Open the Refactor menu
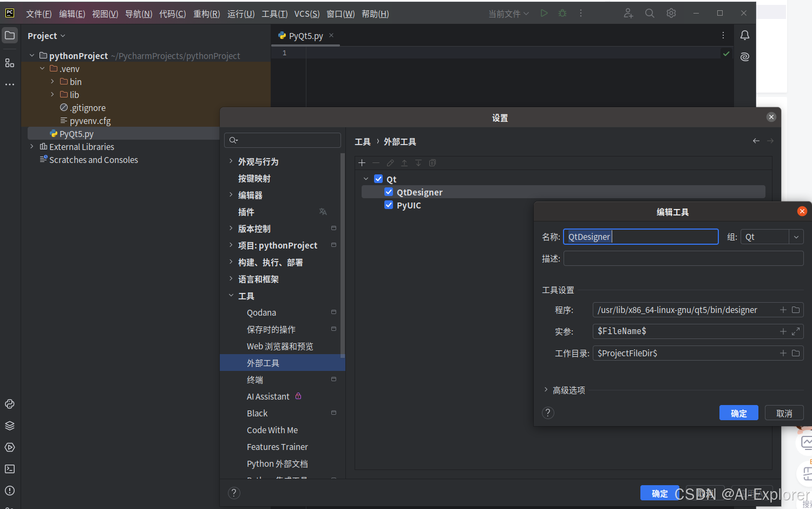 [207, 14]
